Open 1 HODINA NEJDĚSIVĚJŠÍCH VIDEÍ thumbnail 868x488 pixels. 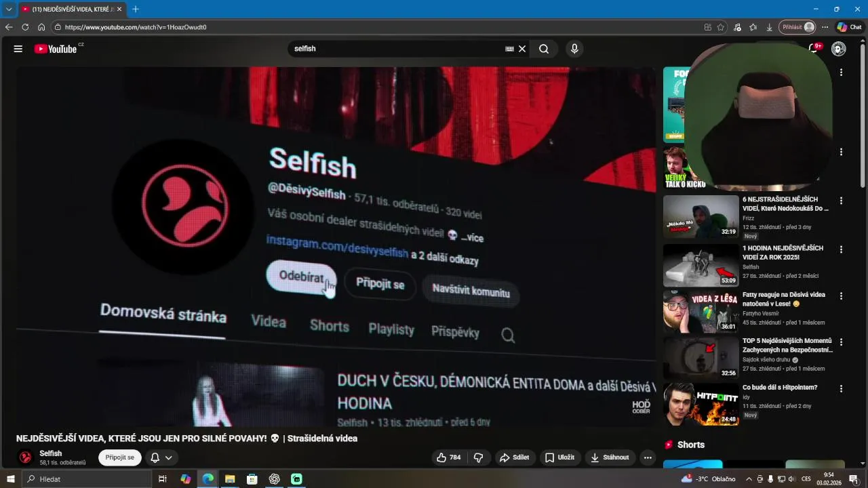click(701, 266)
